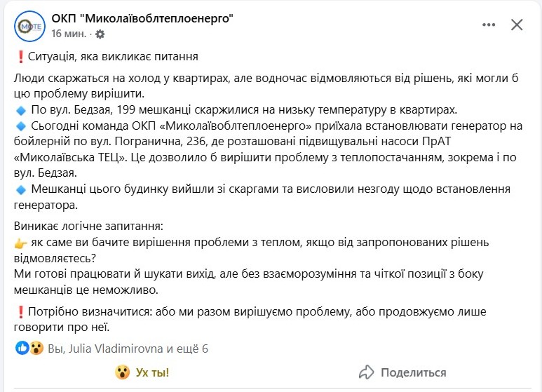The image size is (542, 392).
Task: Click the blue diamond before "Сьогодні команда"
Action: [20, 127]
